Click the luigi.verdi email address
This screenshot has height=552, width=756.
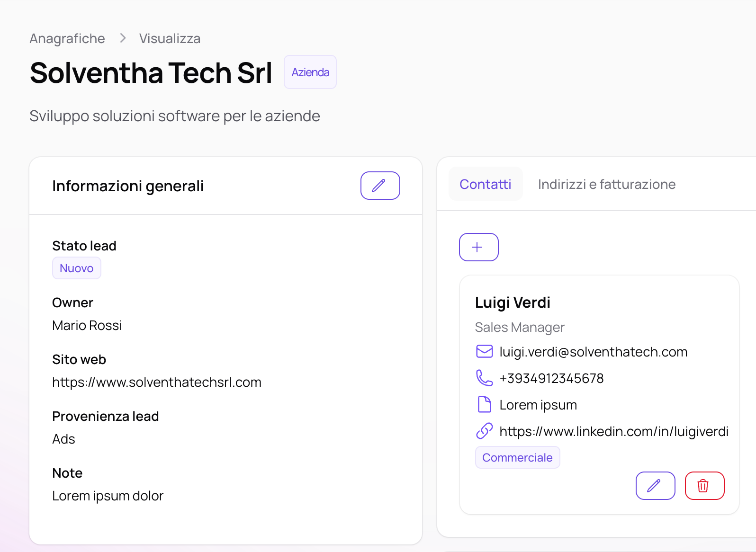click(593, 352)
